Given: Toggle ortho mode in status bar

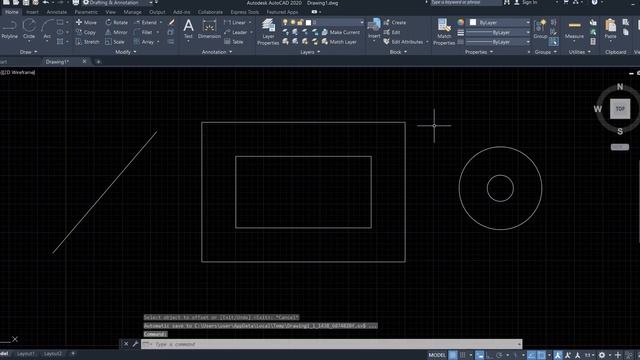Looking at the screenshot, I should tap(489, 355).
